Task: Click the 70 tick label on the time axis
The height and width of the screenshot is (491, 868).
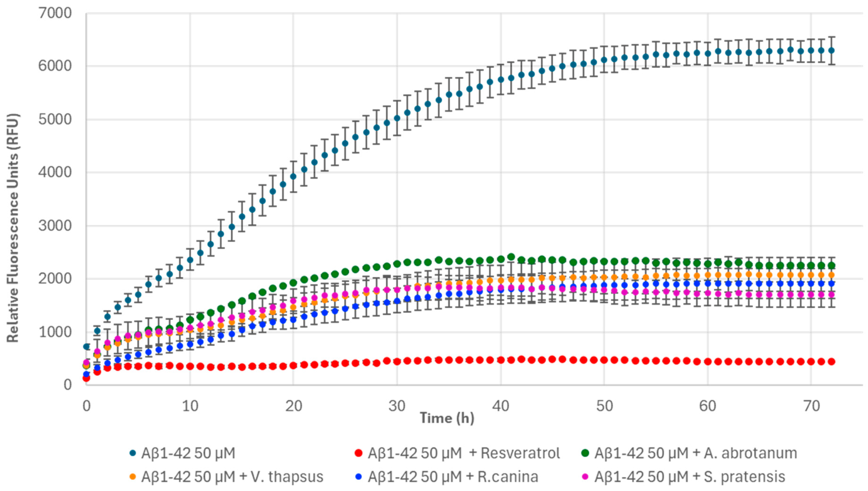Action: point(811,406)
